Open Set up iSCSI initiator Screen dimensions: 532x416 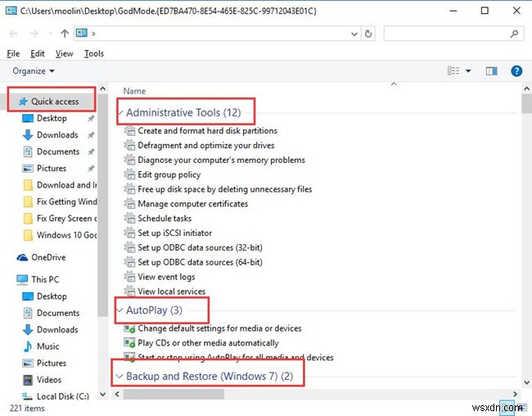(174, 233)
